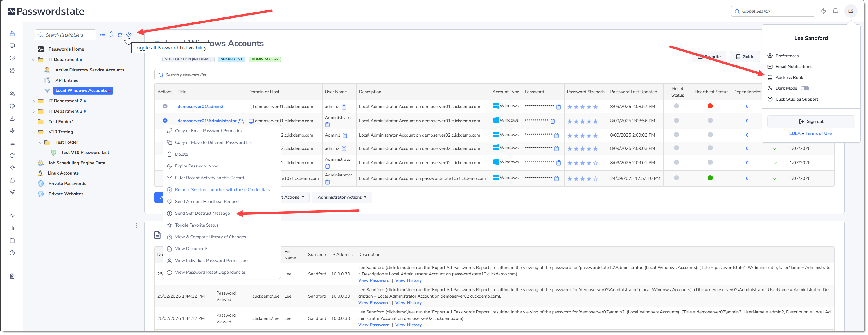Click first View Password link in audit log
This screenshot has width=868, height=335.
(x=373, y=280)
